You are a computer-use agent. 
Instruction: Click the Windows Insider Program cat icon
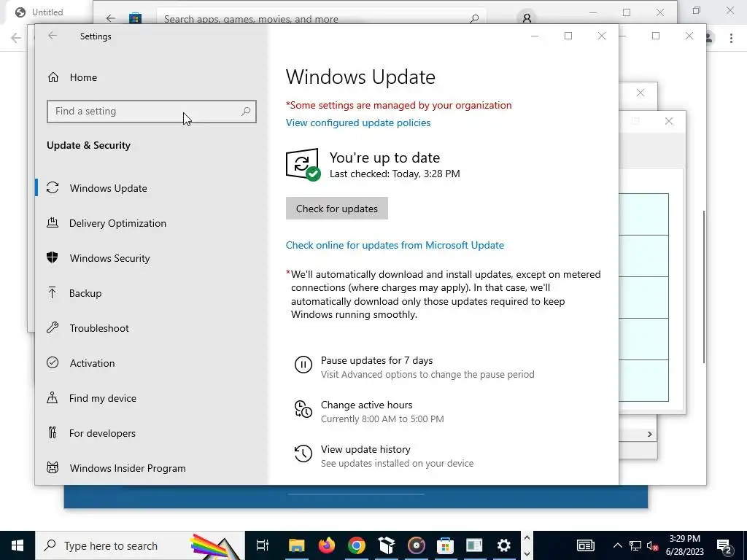click(53, 467)
